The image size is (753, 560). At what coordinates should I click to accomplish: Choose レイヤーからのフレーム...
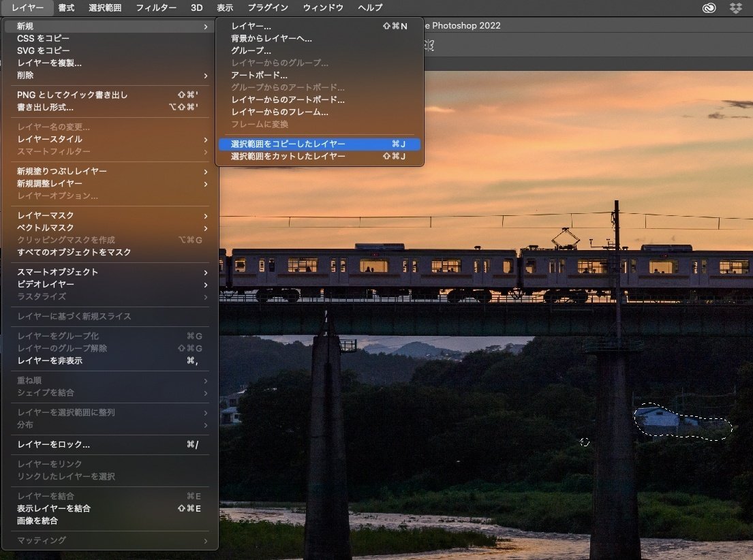coord(320,112)
